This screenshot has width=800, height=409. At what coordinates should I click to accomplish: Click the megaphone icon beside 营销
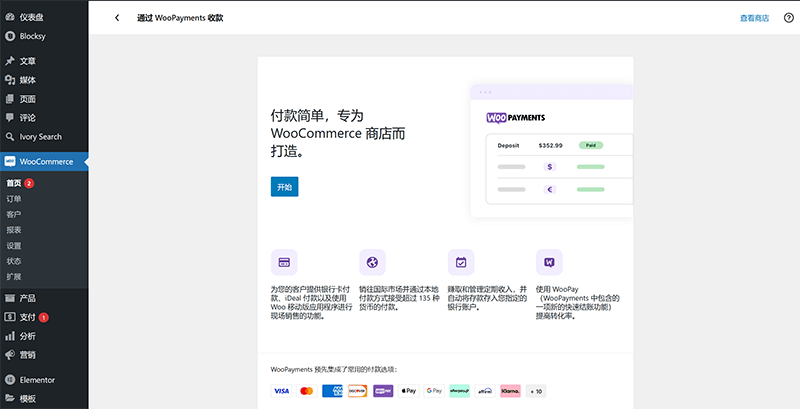tap(10, 355)
